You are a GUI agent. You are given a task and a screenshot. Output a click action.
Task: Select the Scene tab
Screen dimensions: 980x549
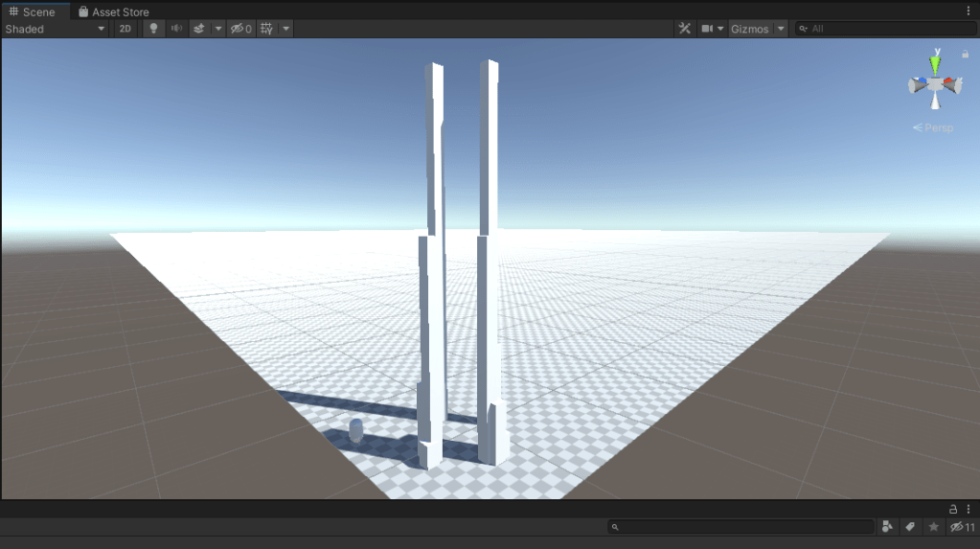point(34,11)
